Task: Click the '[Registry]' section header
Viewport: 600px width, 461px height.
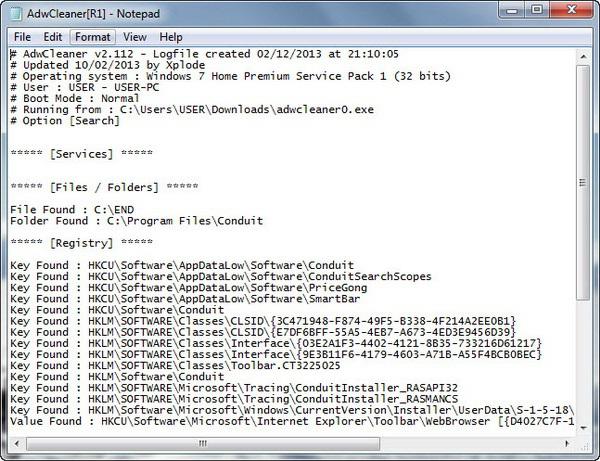Action: point(82,243)
